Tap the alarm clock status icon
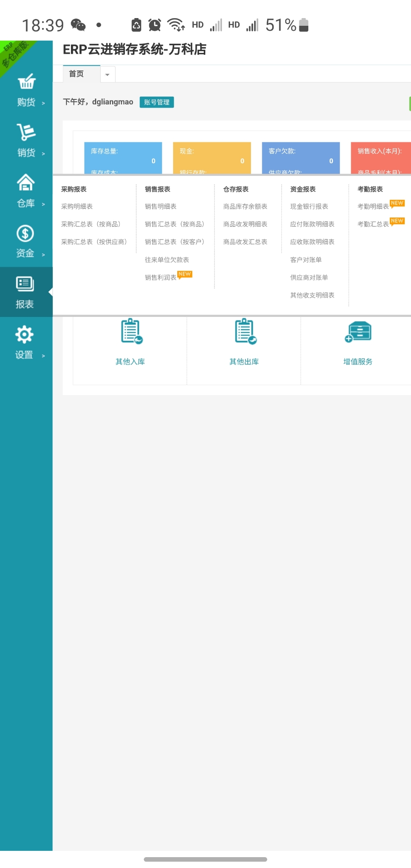The width and height of the screenshot is (411, 868). tap(155, 25)
